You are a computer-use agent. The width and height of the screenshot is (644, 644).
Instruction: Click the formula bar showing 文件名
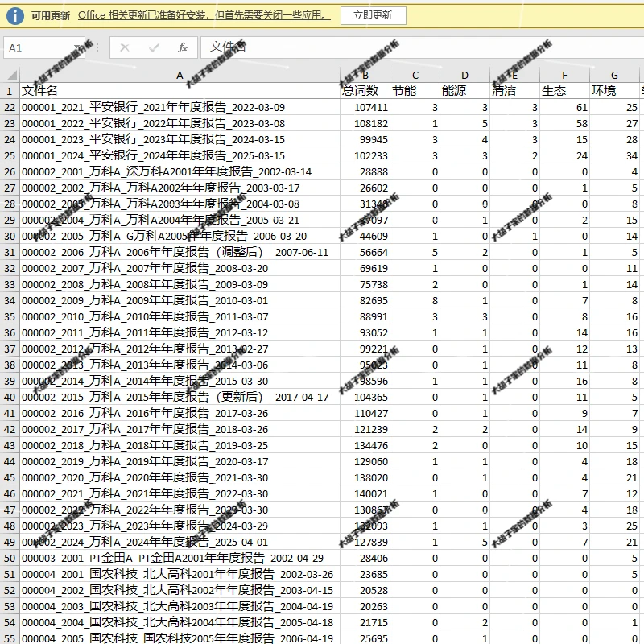pos(422,47)
